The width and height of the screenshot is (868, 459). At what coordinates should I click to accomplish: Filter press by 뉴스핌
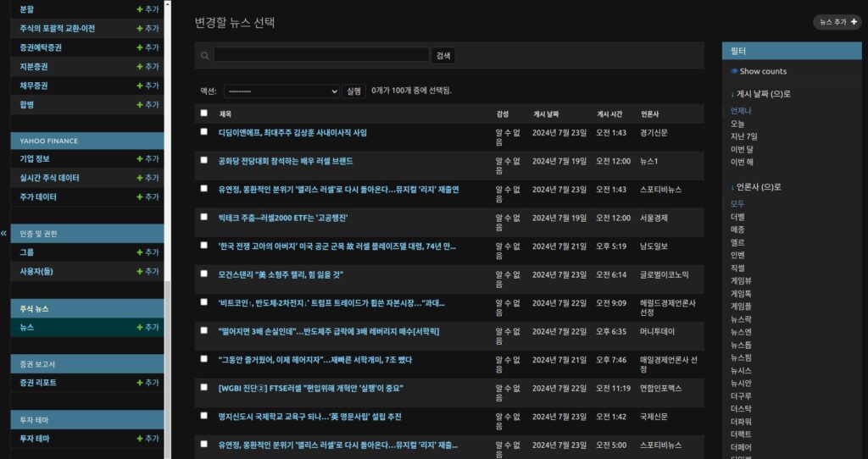coord(741,357)
